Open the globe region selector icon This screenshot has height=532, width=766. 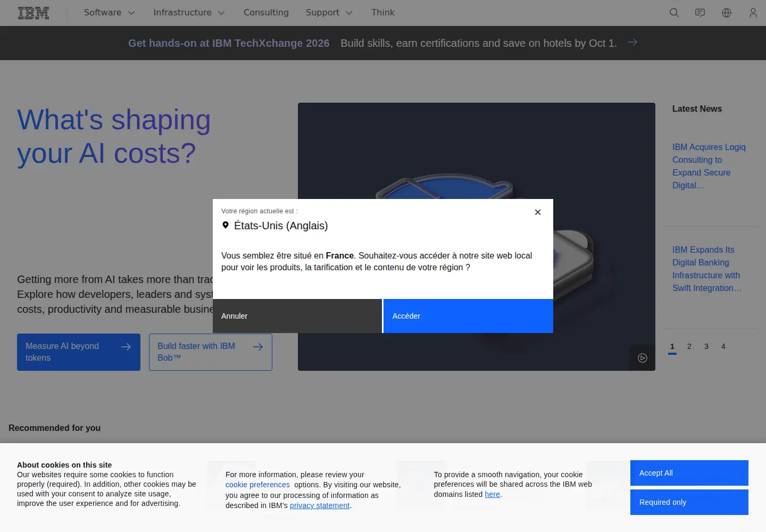[x=727, y=13]
